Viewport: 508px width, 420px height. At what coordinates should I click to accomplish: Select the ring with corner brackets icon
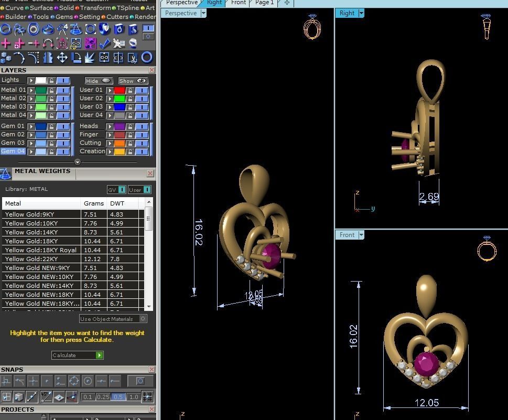(x=90, y=29)
